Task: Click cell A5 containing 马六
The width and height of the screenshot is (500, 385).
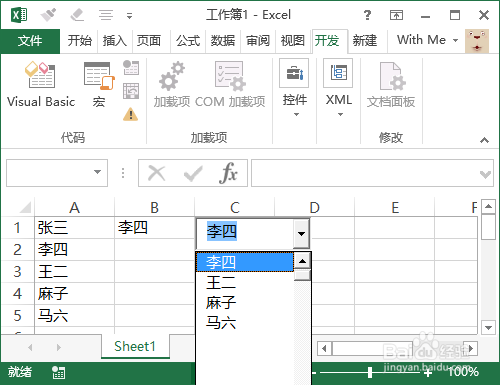Action: click(75, 316)
